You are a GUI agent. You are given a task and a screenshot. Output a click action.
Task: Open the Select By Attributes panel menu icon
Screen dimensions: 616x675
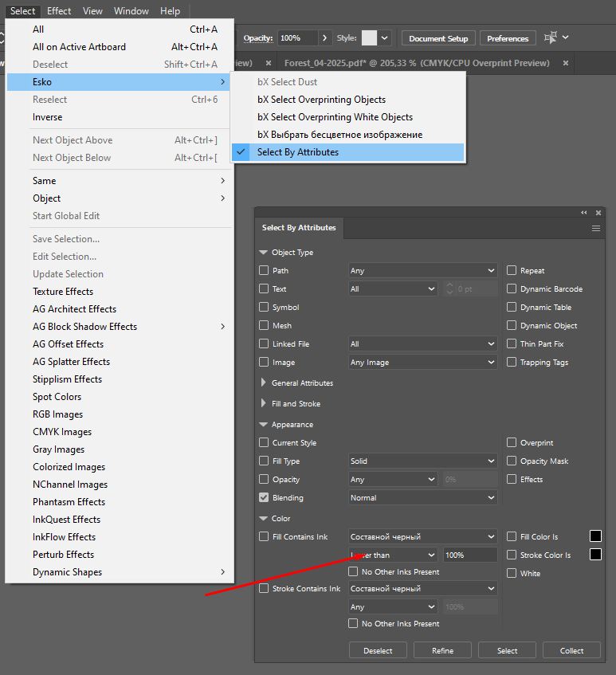point(595,228)
